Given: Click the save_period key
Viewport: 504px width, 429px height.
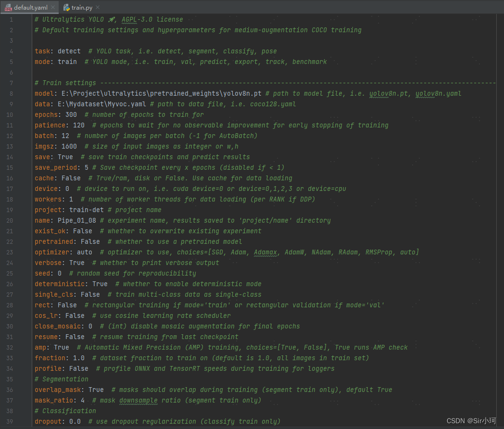Looking at the screenshot, I should tap(56, 168).
